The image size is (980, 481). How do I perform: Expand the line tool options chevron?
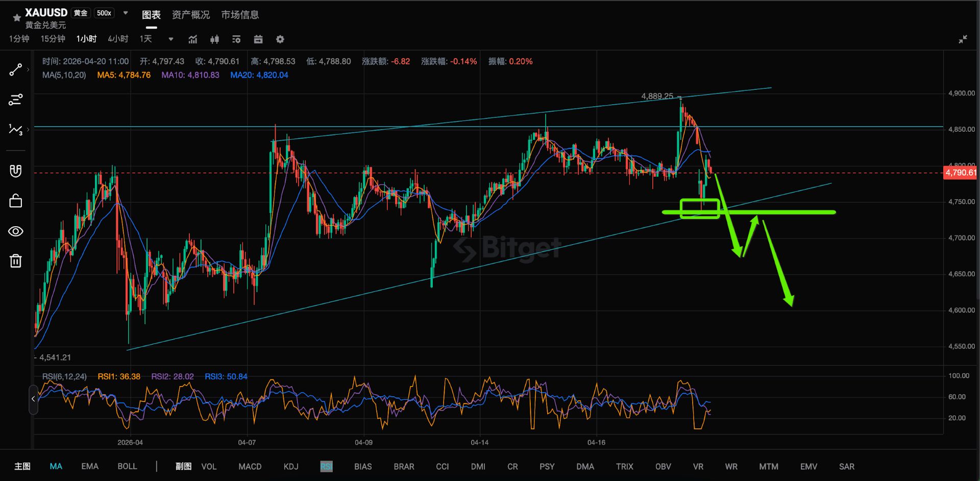coord(28,69)
